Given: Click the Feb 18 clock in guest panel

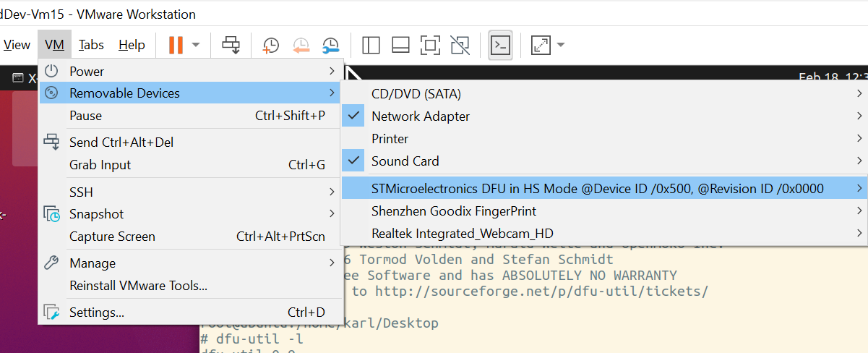Looking at the screenshot, I should coord(833,77).
